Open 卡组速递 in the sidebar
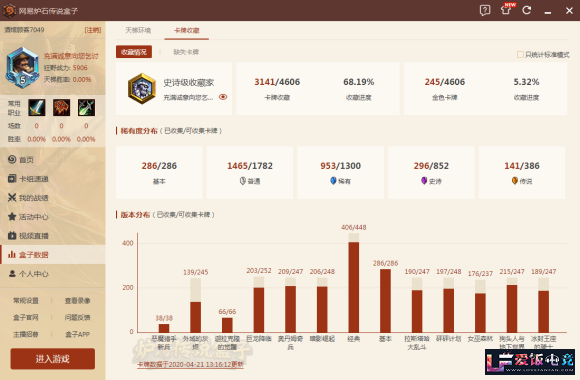 tap(53, 179)
